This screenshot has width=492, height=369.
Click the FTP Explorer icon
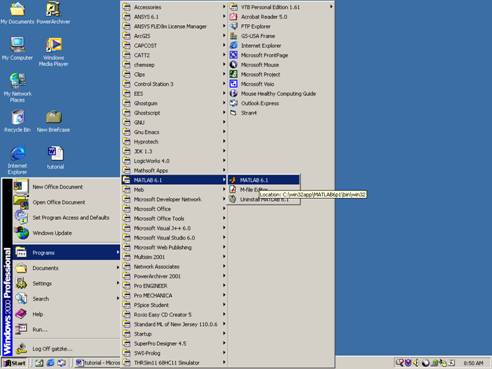coord(234,26)
